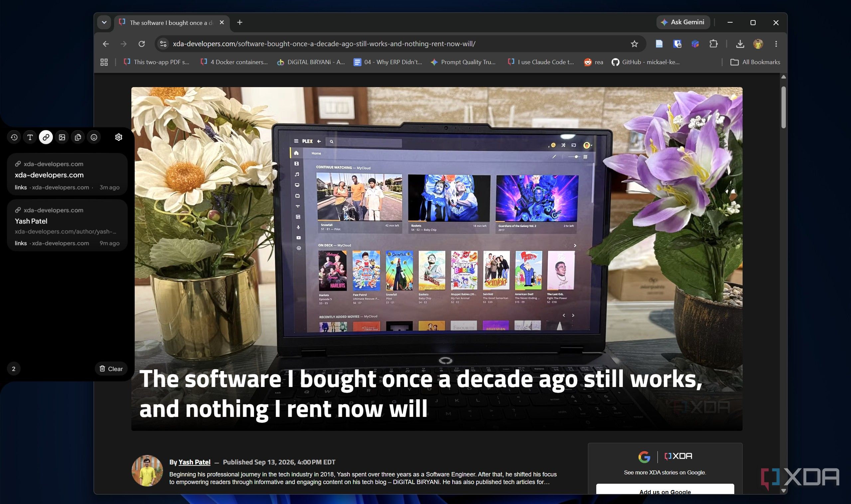Go forward in Chrome
Viewport: 851px width, 504px height.
click(124, 44)
